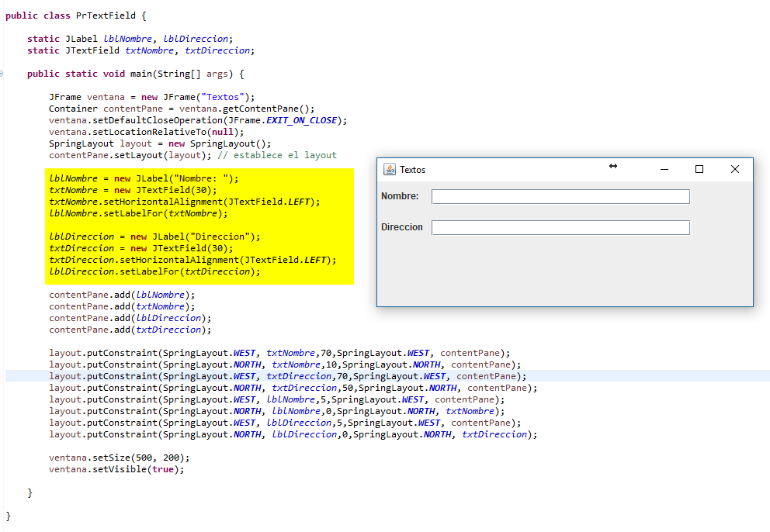Collapse the main method fold marker
Viewport: 770px width, 532px height.
(x=2, y=74)
